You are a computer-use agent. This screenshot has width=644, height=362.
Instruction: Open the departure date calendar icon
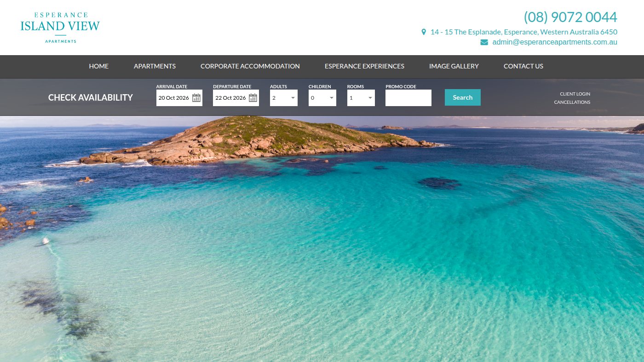[253, 97]
